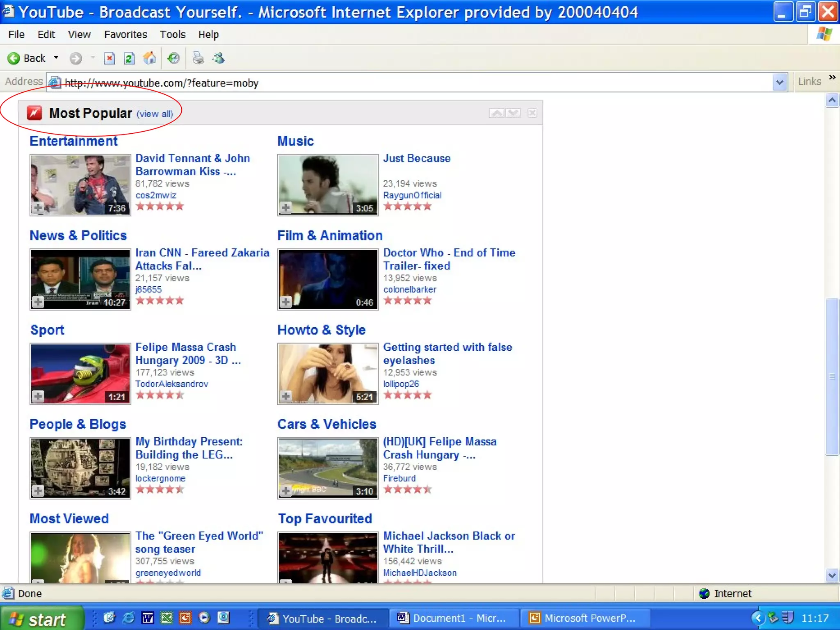
Task: Expand the Address bar dropdown
Action: pyautogui.click(x=779, y=82)
